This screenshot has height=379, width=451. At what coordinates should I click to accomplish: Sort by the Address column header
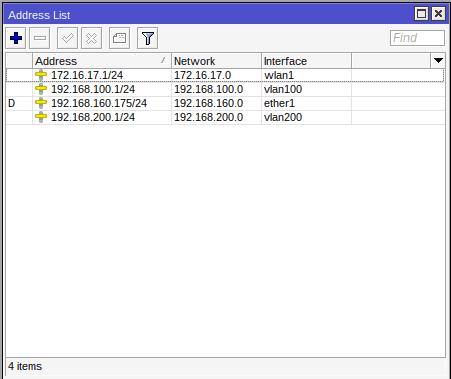[x=102, y=61]
